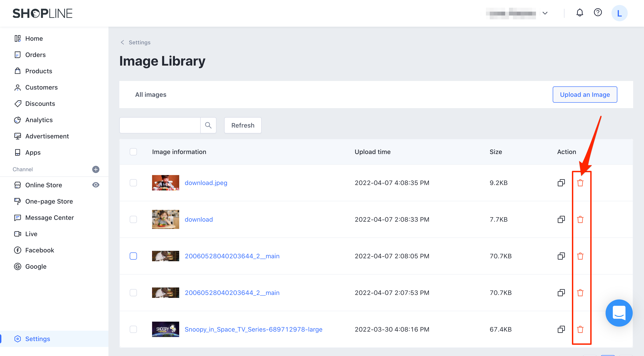Viewport: 644px width, 356px height.
Task: View Online Store with eye icon
Action: [x=96, y=185]
